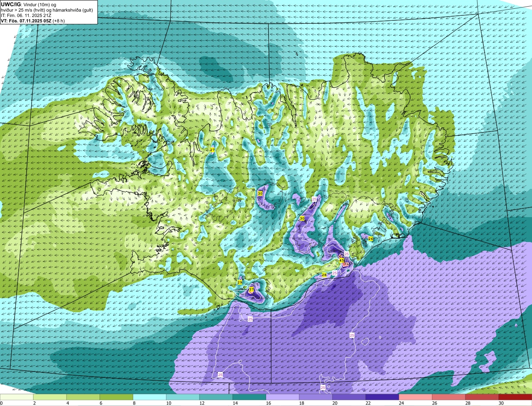
Task: Click the light yellow-green 2–4 m/s legend swatch
Action: point(50,397)
